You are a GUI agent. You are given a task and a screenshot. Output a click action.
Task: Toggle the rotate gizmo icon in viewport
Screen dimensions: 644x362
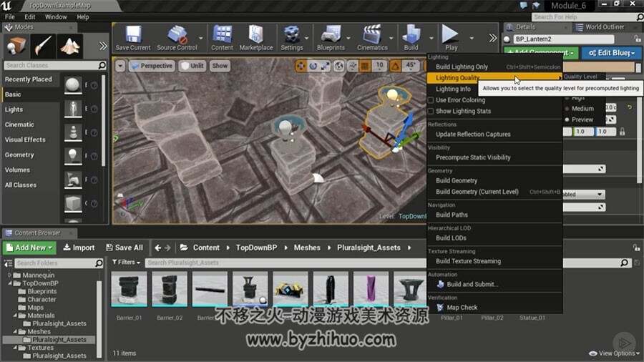click(x=313, y=66)
